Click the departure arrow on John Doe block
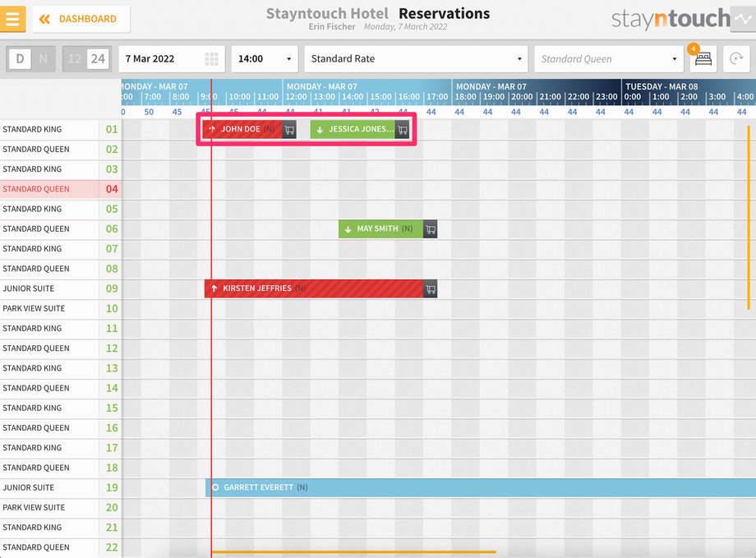This screenshot has height=558, width=756. pyautogui.click(x=212, y=129)
